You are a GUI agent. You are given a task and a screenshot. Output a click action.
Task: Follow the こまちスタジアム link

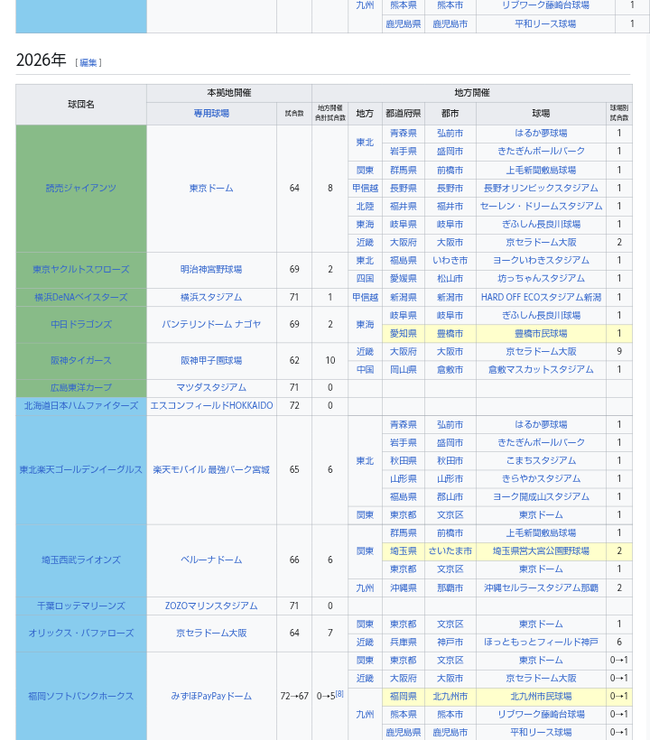[x=541, y=461]
